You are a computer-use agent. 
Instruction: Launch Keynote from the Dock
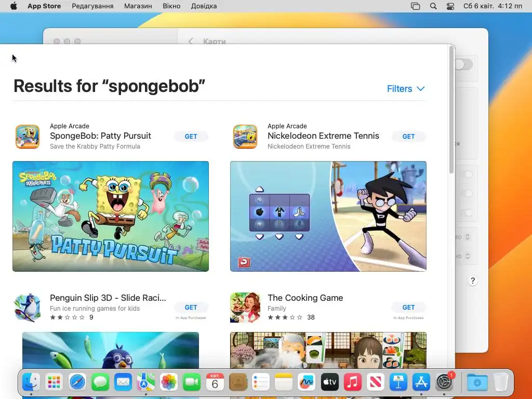click(398, 382)
